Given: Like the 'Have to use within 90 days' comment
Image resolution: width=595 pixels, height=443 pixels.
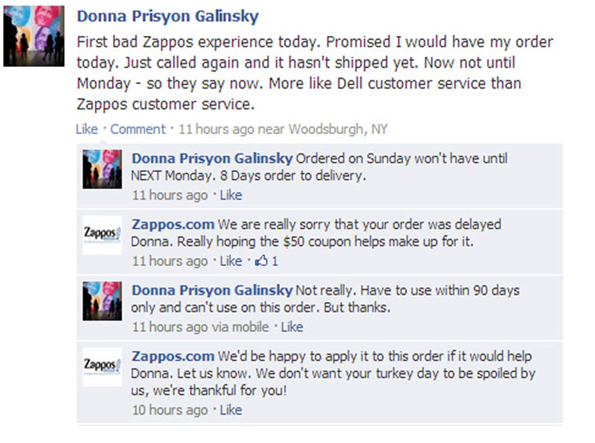Looking at the screenshot, I should pos(292,327).
